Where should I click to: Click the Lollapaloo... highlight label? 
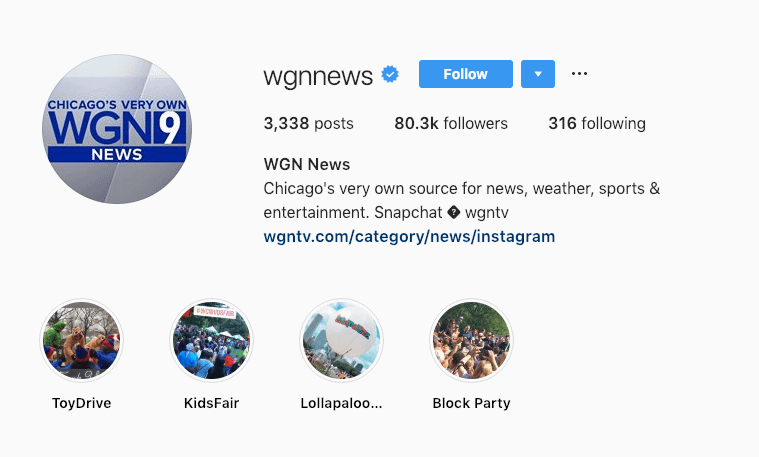point(341,403)
